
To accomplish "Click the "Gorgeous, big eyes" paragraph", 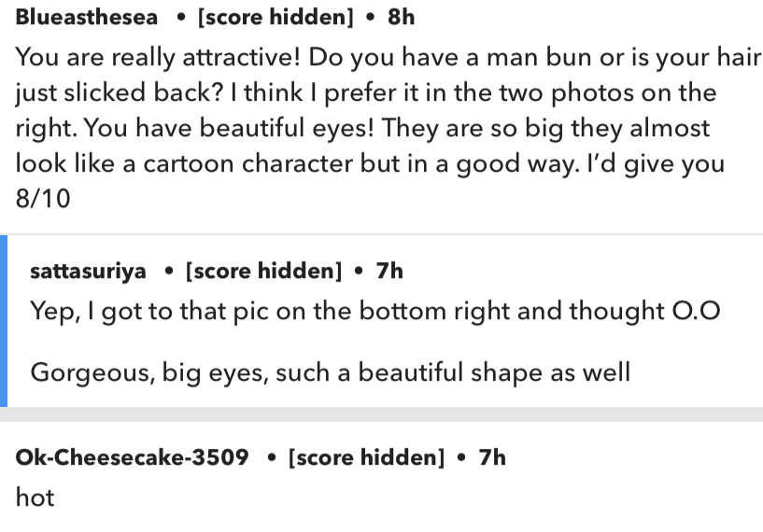I will click(331, 372).
